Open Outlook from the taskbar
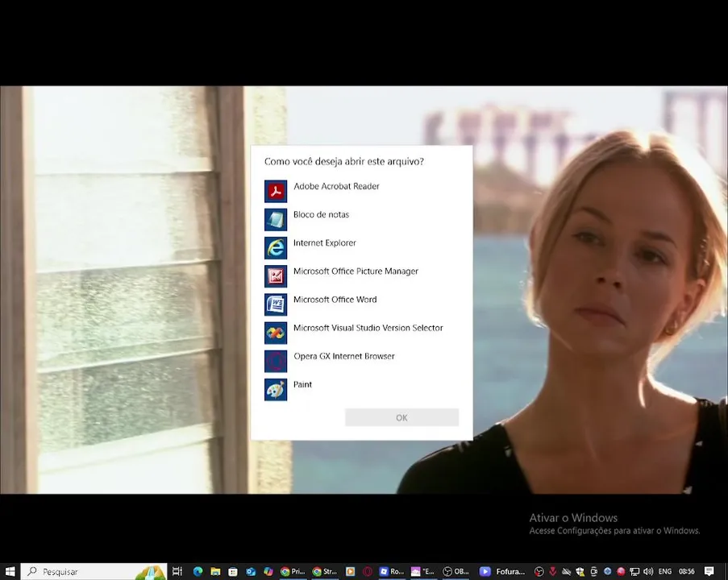Image resolution: width=728 pixels, height=580 pixels. [251, 571]
